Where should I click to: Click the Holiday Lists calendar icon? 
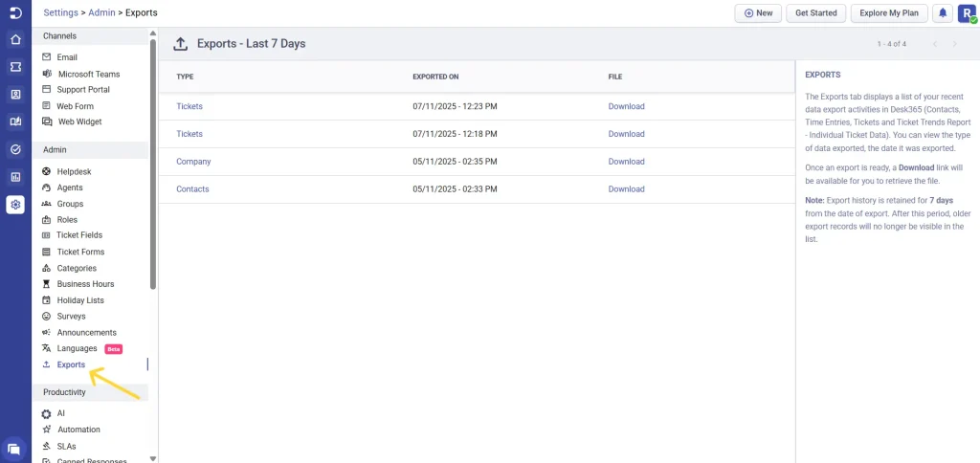[46, 300]
